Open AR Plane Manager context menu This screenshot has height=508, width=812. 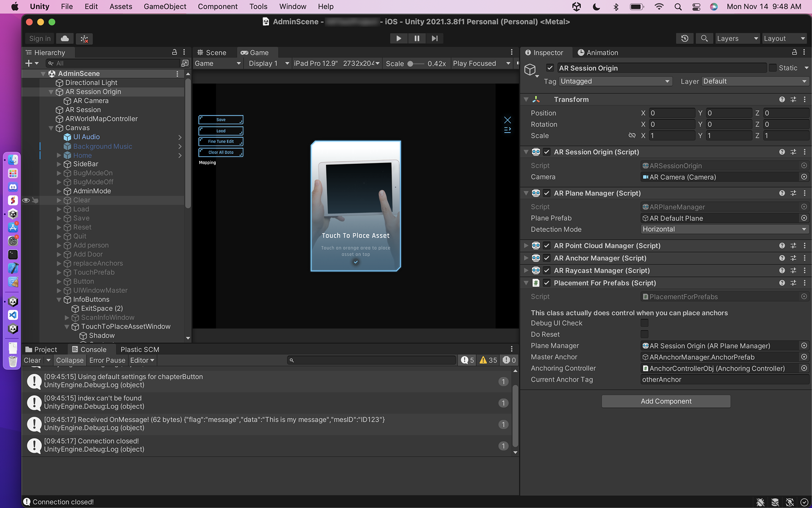804,193
